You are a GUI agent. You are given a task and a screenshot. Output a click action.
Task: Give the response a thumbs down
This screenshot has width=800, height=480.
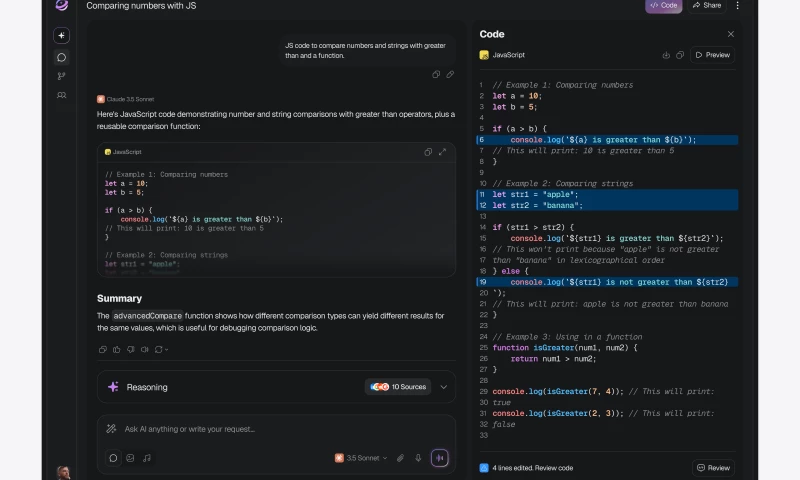point(131,349)
